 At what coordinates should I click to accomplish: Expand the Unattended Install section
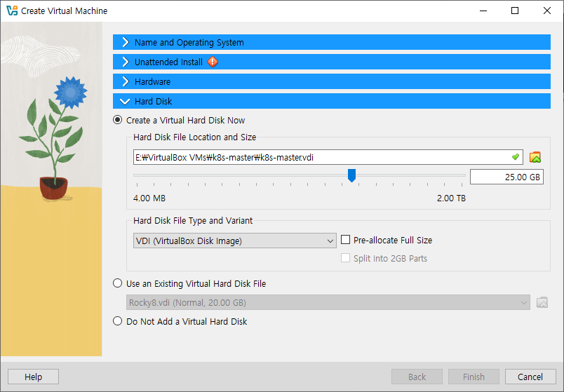click(x=331, y=62)
